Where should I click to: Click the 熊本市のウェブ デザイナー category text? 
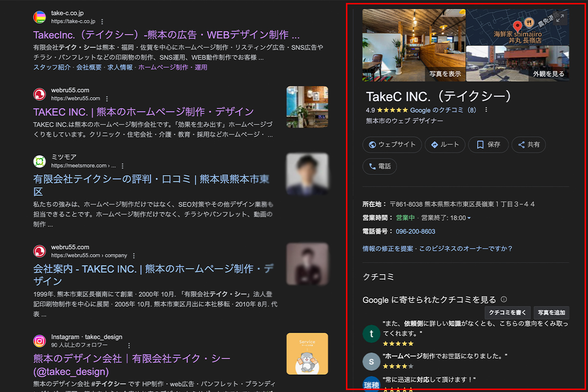[404, 121]
